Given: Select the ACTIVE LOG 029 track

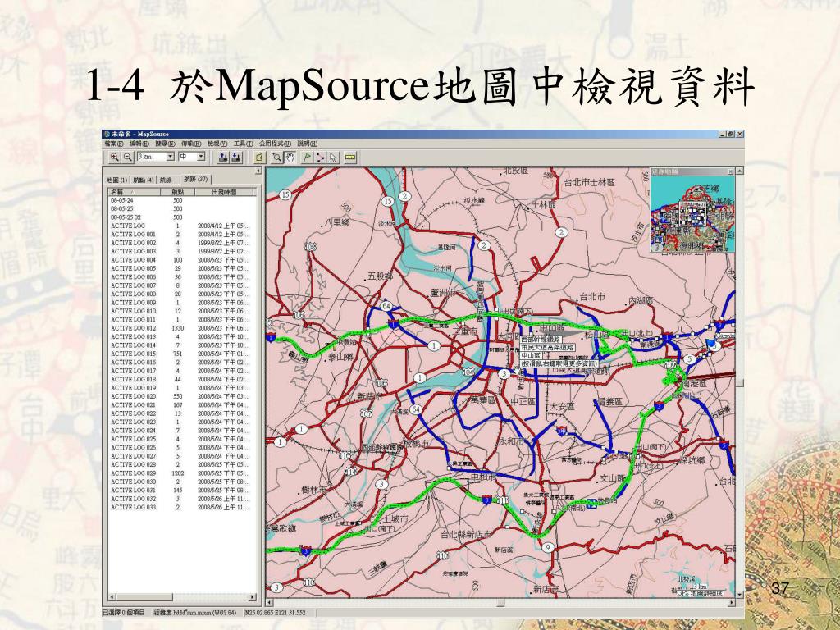Looking at the screenshot, I should pos(181,473).
